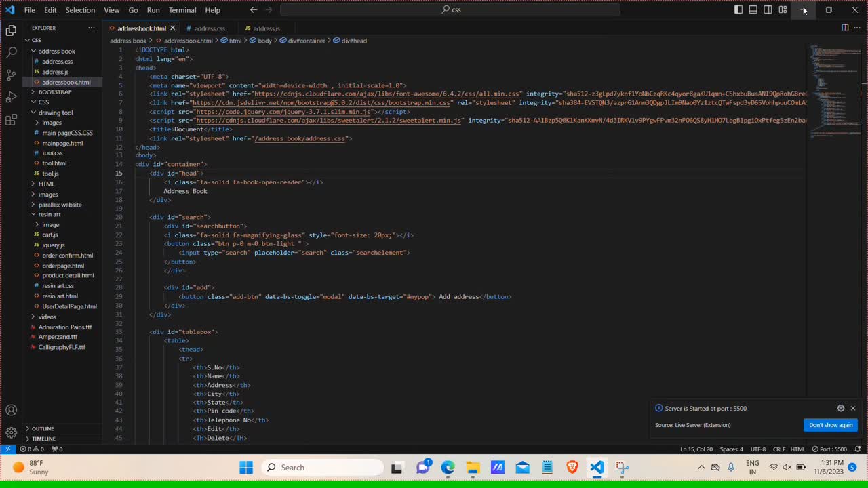
Task: Open the Manage gear icon
Action: coord(11,432)
